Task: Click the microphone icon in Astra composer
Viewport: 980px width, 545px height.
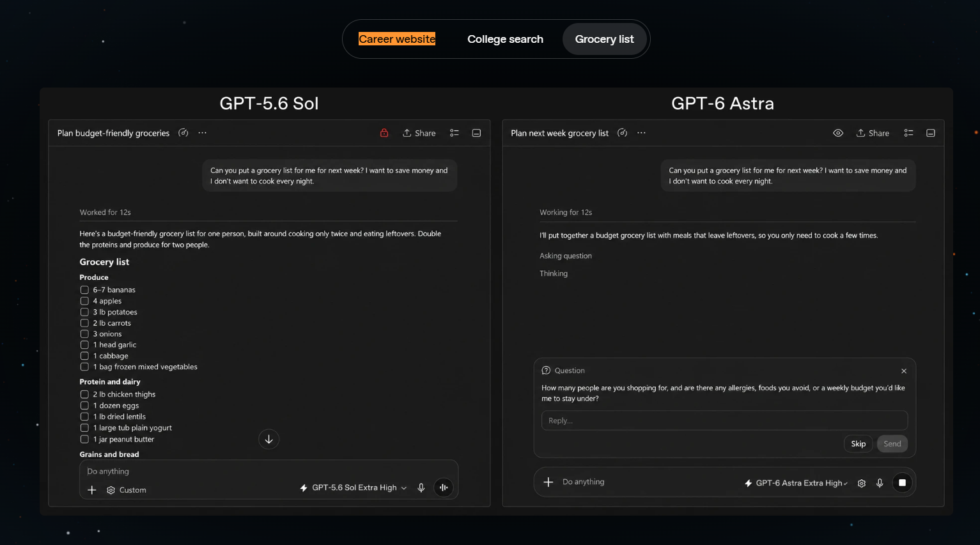Action: 880,484
